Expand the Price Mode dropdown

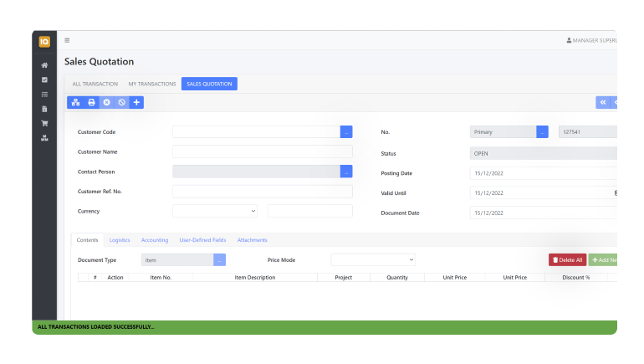click(x=372, y=260)
